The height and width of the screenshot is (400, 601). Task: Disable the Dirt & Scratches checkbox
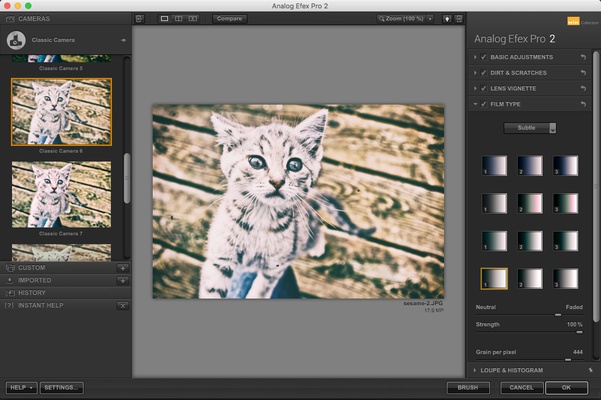pos(483,73)
